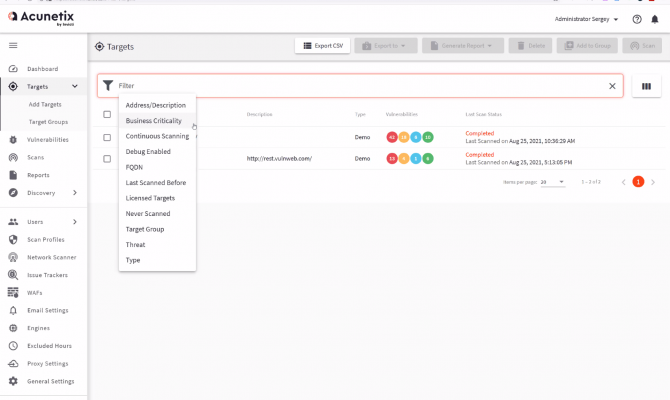Image resolution: width=670 pixels, height=400 pixels.
Task: Collapse the Targets sidebar section
Action: (75, 86)
